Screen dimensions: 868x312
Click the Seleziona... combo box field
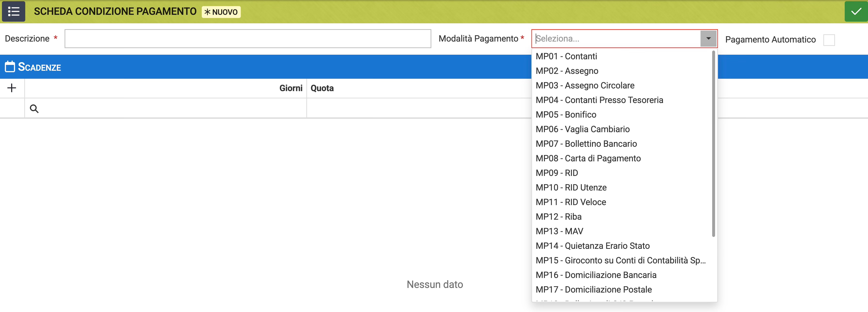pos(617,38)
